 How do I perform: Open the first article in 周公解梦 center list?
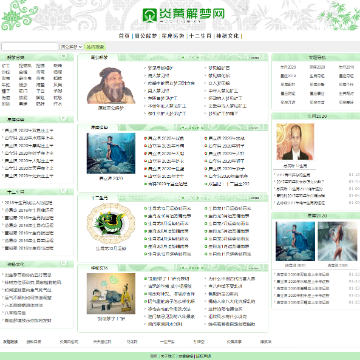161,68
